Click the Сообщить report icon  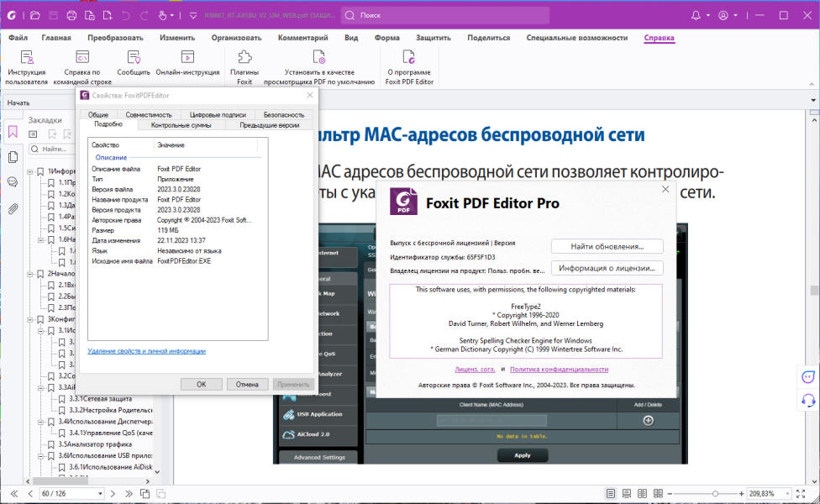pos(134,63)
